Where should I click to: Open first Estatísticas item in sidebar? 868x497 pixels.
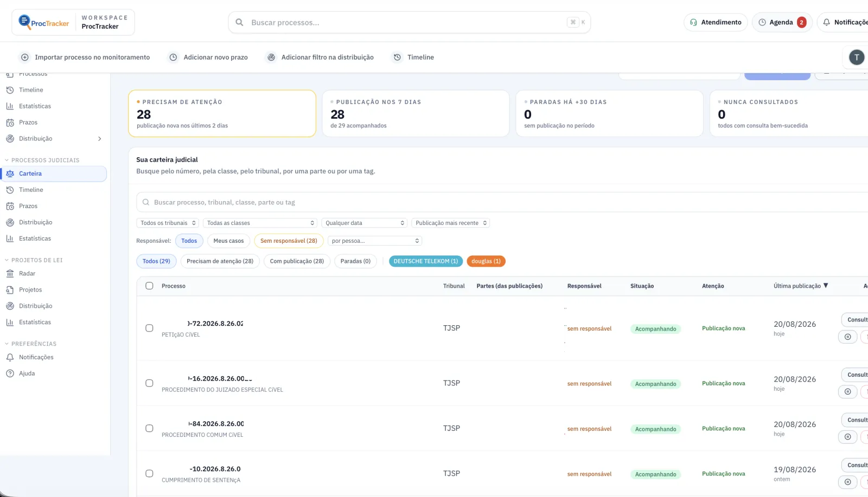click(35, 106)
